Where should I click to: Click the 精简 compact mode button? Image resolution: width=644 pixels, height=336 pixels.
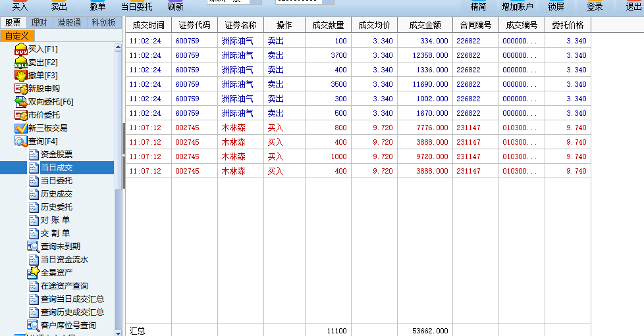pos(478,6)
